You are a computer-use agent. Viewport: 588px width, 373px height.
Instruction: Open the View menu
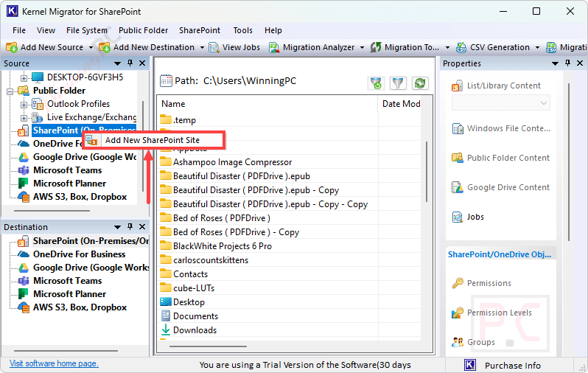[x=46, y=30]
